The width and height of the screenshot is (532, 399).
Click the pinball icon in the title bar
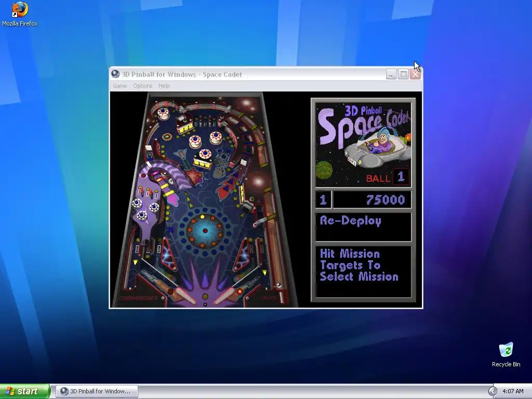tap(115, 74)
